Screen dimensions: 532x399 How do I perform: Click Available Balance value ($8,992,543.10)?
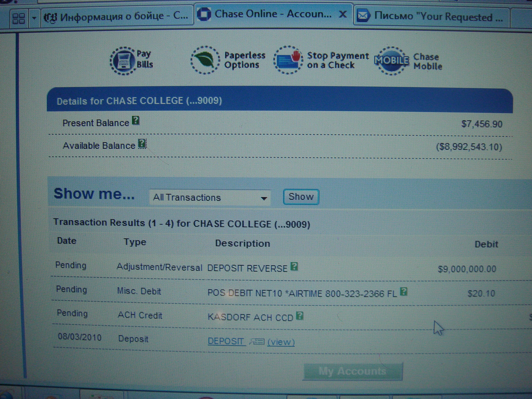pos(469,147)
